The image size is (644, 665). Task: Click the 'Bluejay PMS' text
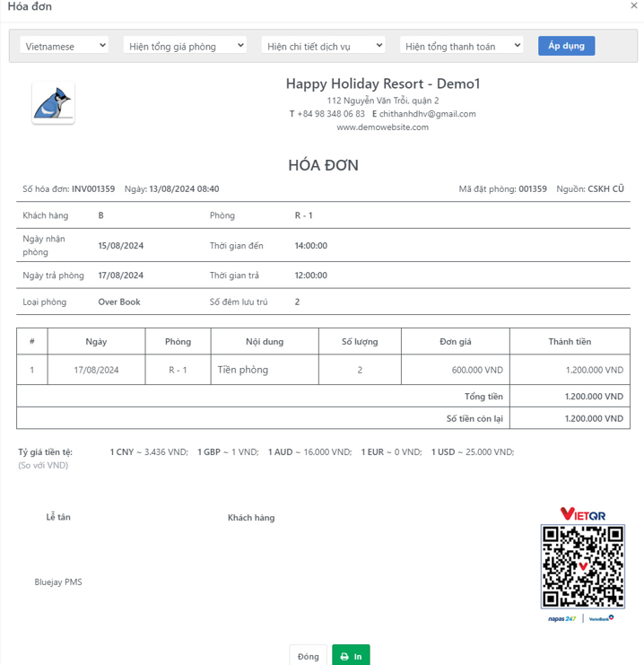coord(58,582)
